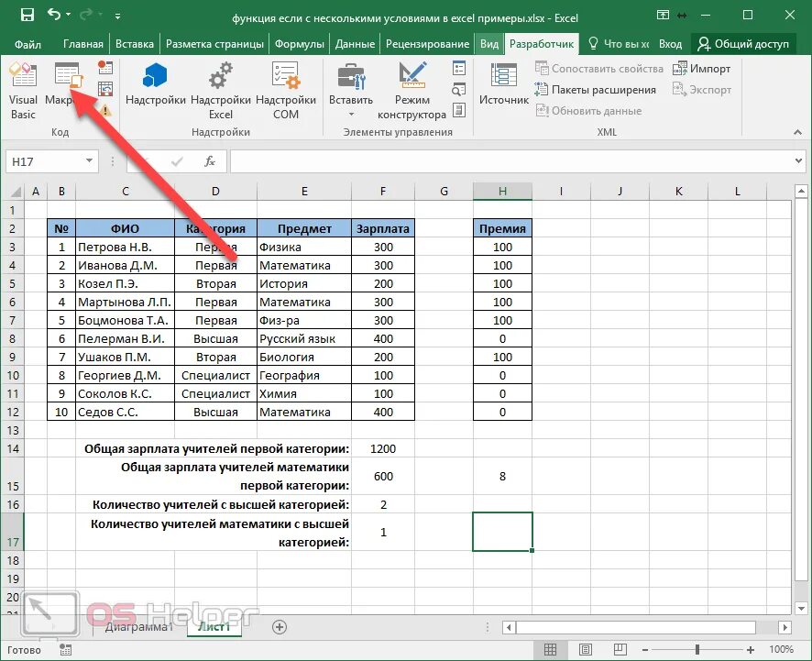Open Надстройки Excel gear icon
This screenshot has height=661, width=812.
(221, 91)
